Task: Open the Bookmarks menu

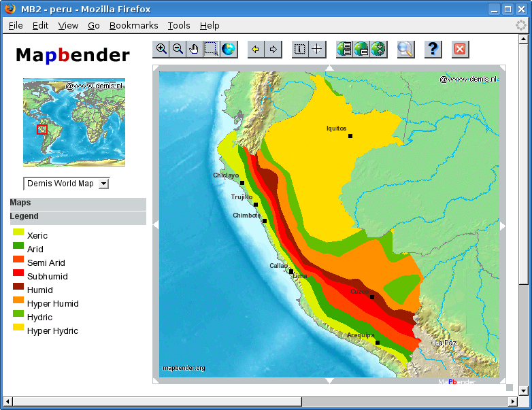Action: tap(133, 25)
